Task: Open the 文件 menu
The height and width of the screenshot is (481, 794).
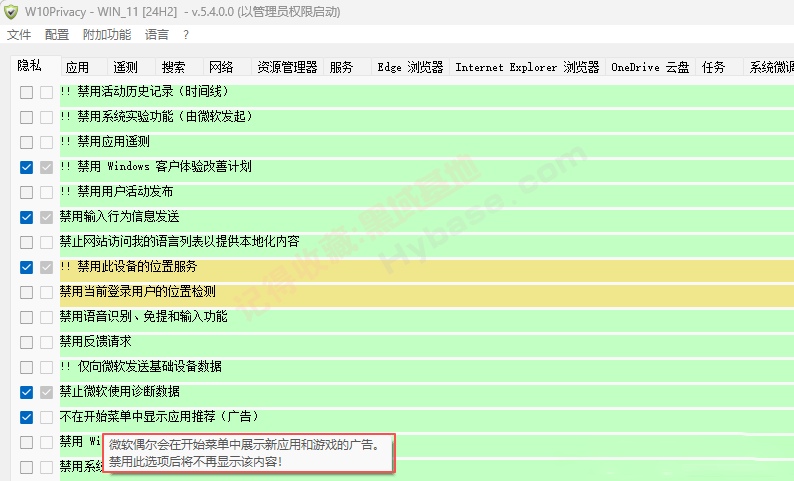Action: [19, 34]
